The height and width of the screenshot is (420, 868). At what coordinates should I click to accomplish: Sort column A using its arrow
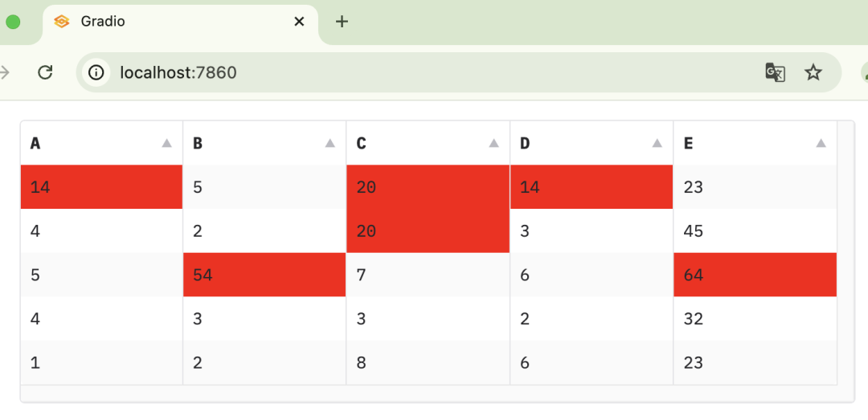pyautogui.click(x=166, y=143)
